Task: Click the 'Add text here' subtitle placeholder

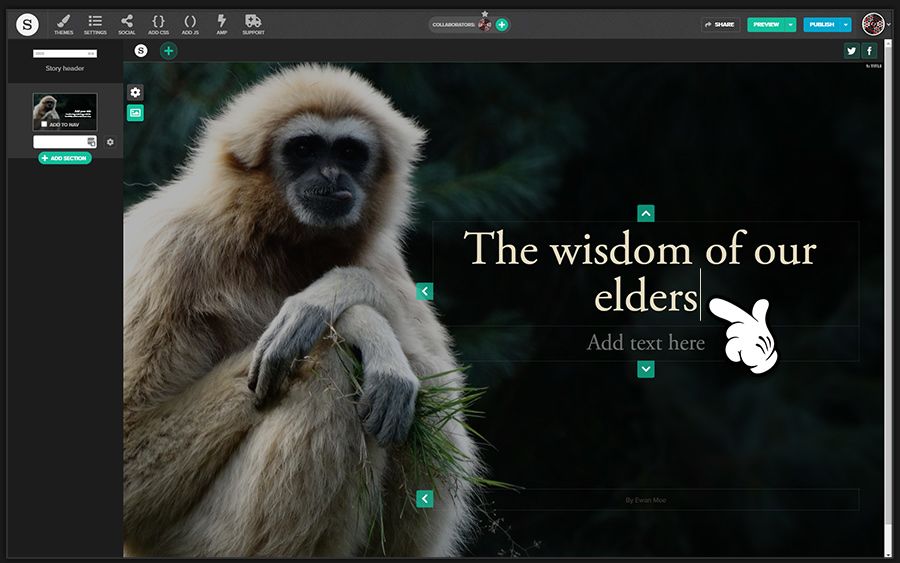Action: [x=646, y=343]
